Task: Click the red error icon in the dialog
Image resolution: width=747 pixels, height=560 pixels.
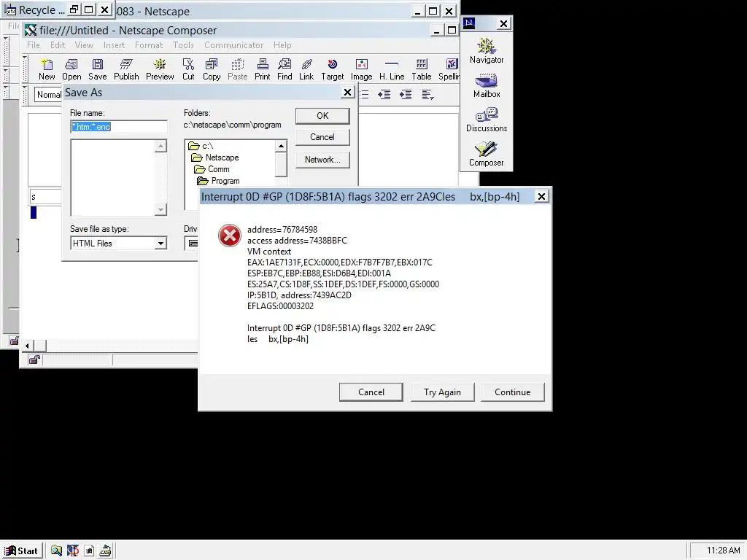Action: point(230,236)
